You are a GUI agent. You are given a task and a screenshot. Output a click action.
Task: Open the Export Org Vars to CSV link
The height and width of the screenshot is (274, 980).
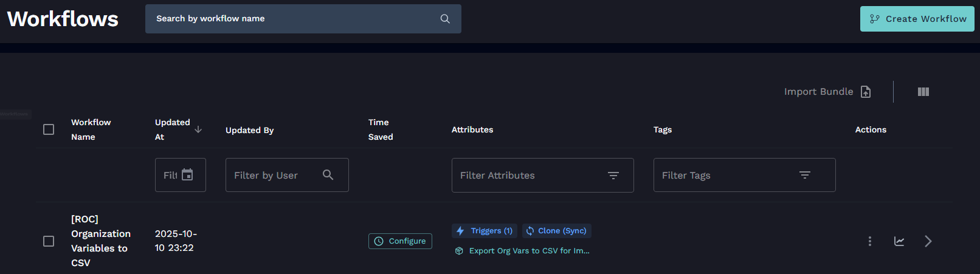pos(529,251)
